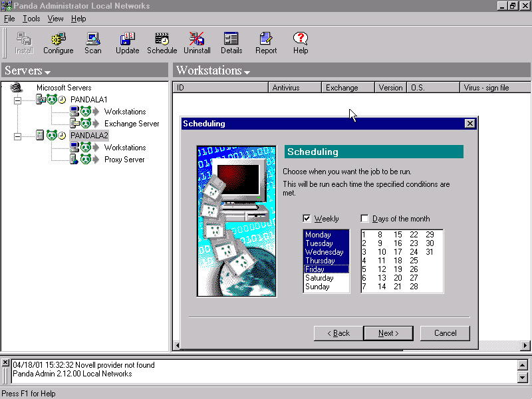
Task: Select Thursday in weekday list
Action: point(326,261)
